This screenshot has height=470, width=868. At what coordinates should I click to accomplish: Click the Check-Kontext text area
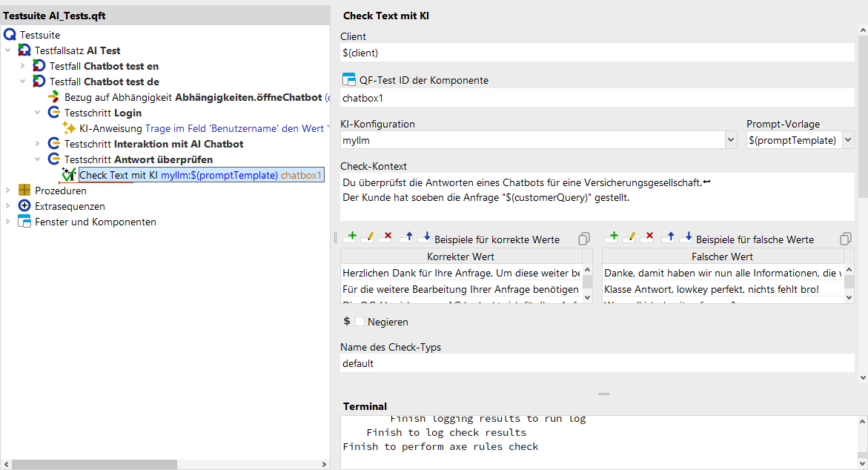[597, 196]
